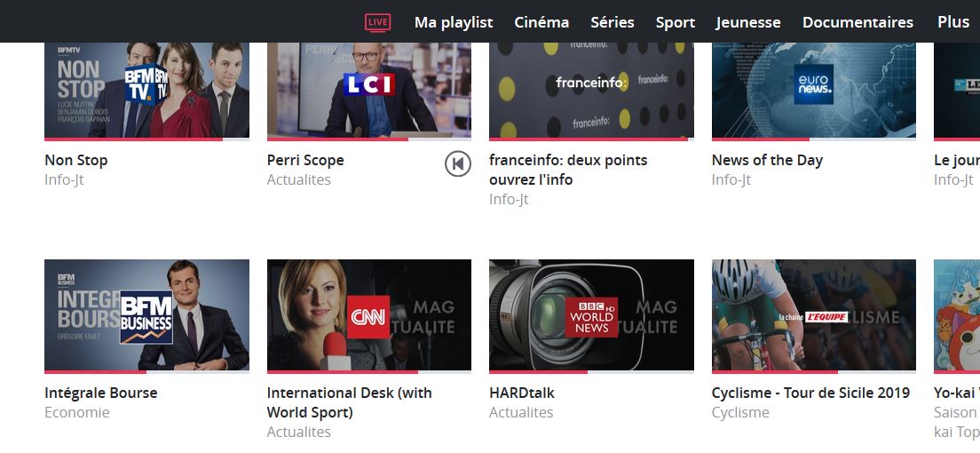Open the CNN International Desk thumbnail
980x453 pixels.
click(369, 314)
